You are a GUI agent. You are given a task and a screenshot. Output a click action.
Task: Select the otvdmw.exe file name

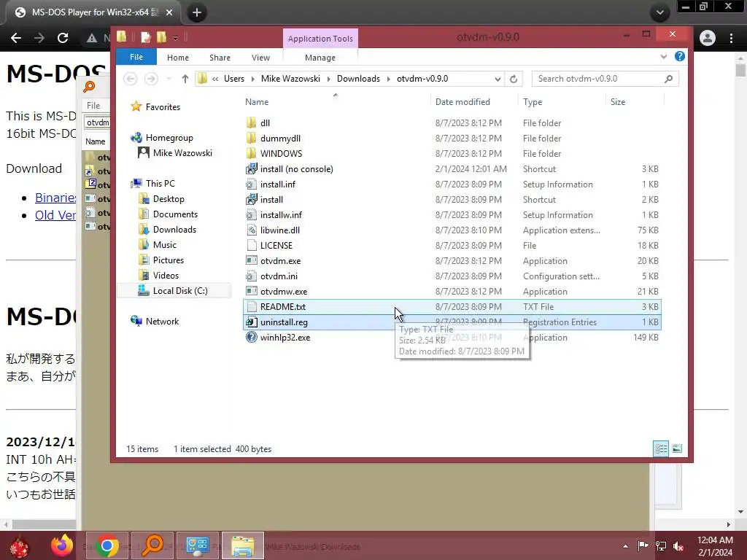pos(284,292)
